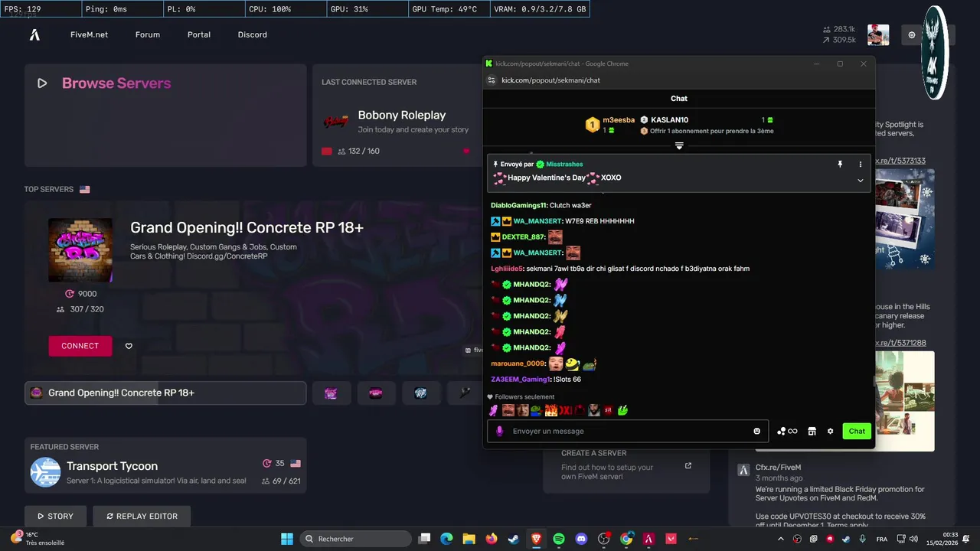Toggle favorite heart next to CONNECT button

point(129,346)
